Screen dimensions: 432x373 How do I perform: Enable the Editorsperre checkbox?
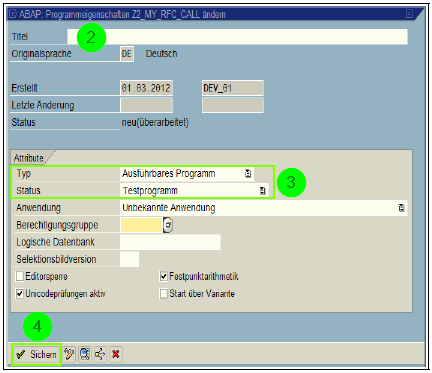(20, 276)
